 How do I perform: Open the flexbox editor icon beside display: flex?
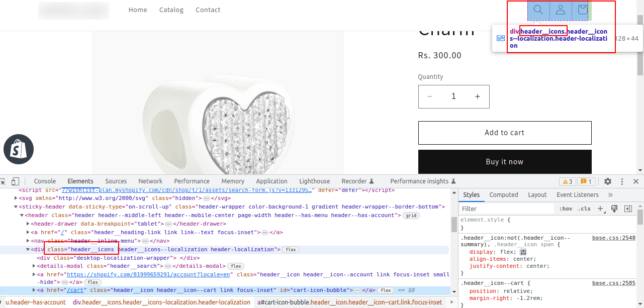click(x=523, y=252)
